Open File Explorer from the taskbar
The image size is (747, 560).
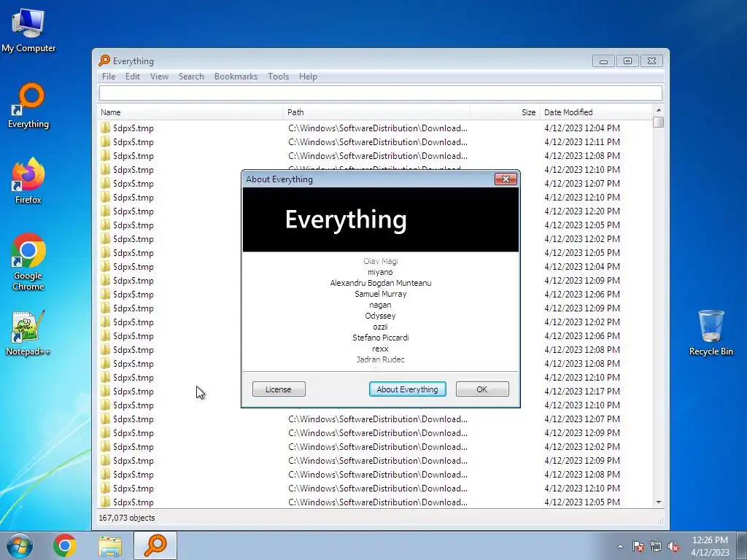coord(110,545)
